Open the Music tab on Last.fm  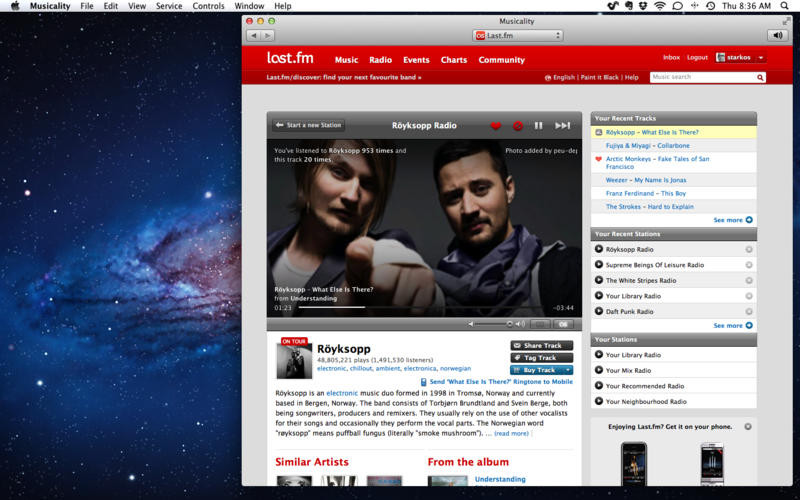point(346,60)
